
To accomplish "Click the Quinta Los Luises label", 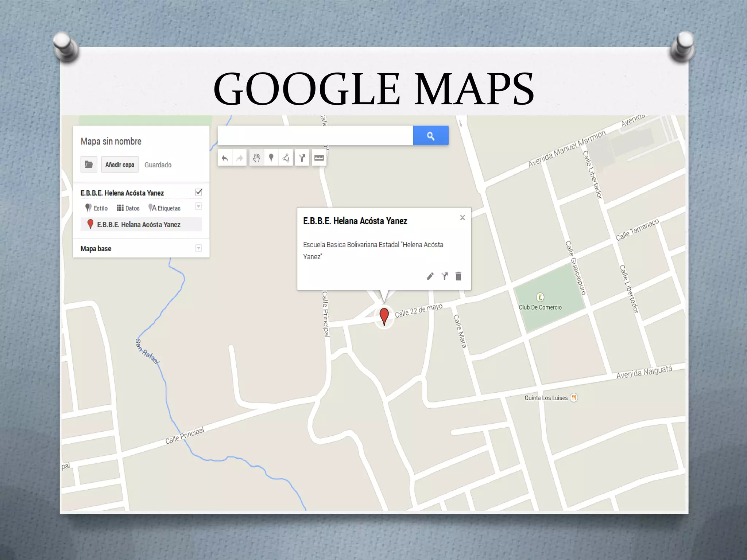I will point(546,398).
